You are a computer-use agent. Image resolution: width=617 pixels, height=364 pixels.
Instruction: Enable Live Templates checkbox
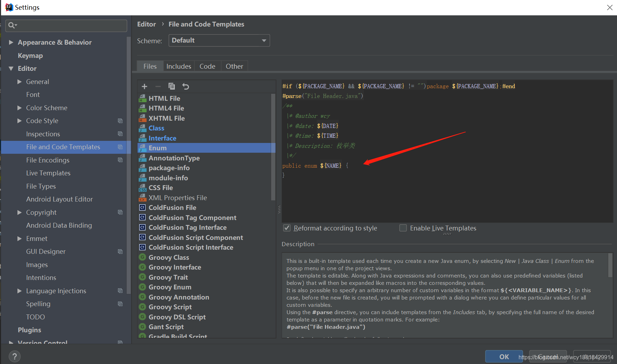click(403, 228)
